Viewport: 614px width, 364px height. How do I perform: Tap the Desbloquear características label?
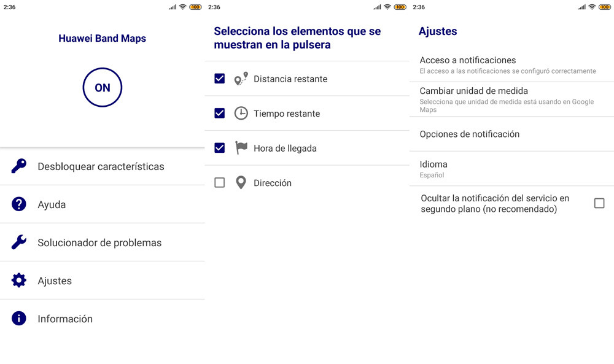coord(101,166)
